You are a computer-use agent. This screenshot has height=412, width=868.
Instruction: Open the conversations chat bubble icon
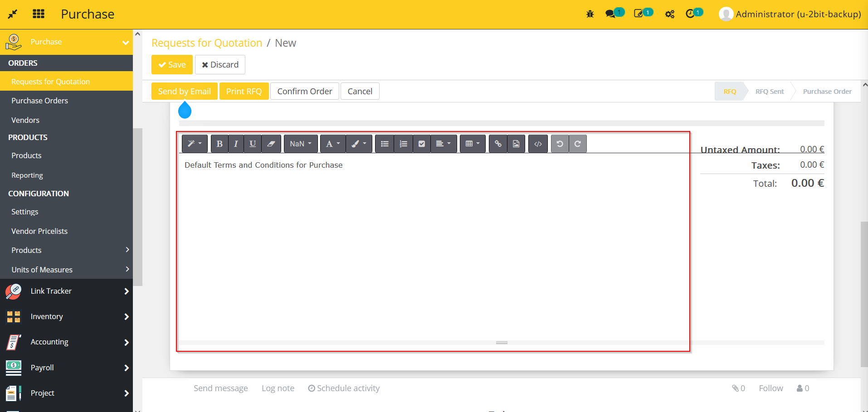pos(610,14)
